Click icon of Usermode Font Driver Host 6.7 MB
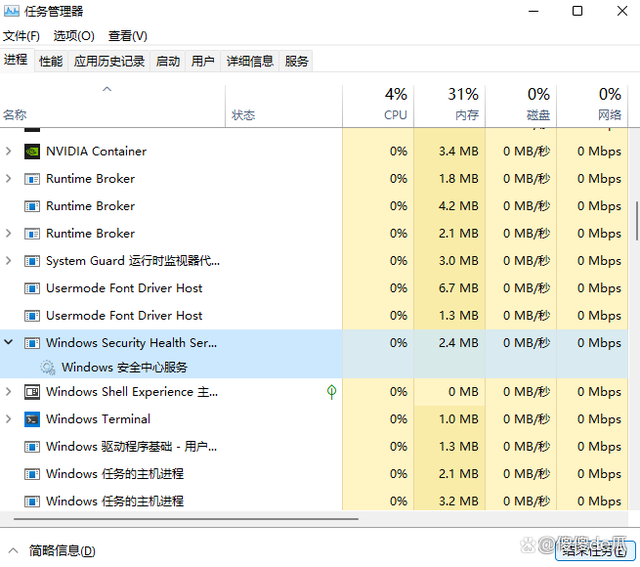This screenshot has height=567, width=640. (32, 288)
